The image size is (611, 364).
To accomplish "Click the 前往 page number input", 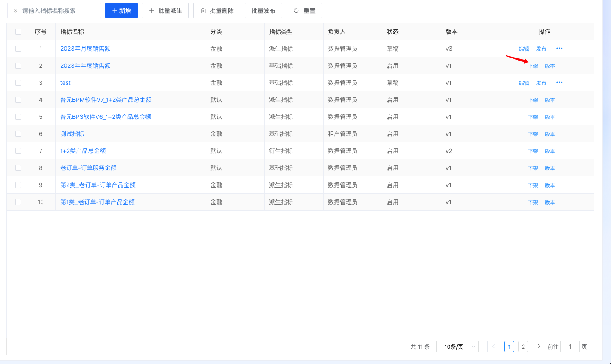I will pyautogui.click(x=570, y=347).
